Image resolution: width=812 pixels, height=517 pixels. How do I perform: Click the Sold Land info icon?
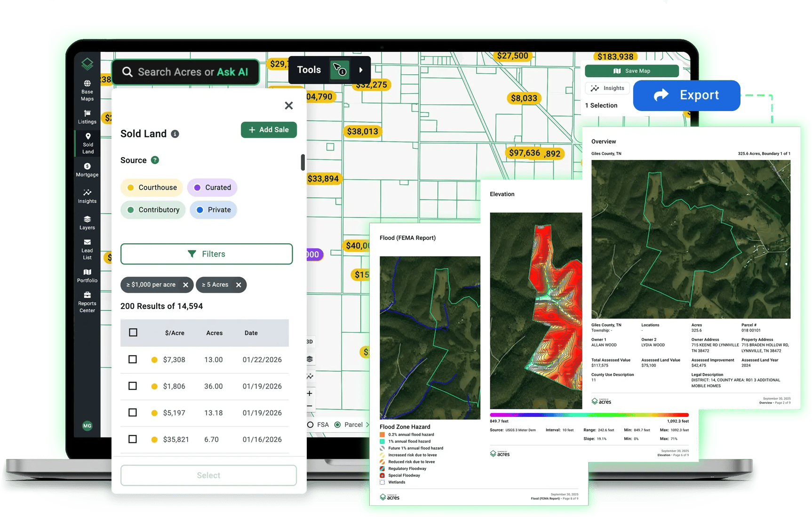point(175,134)
